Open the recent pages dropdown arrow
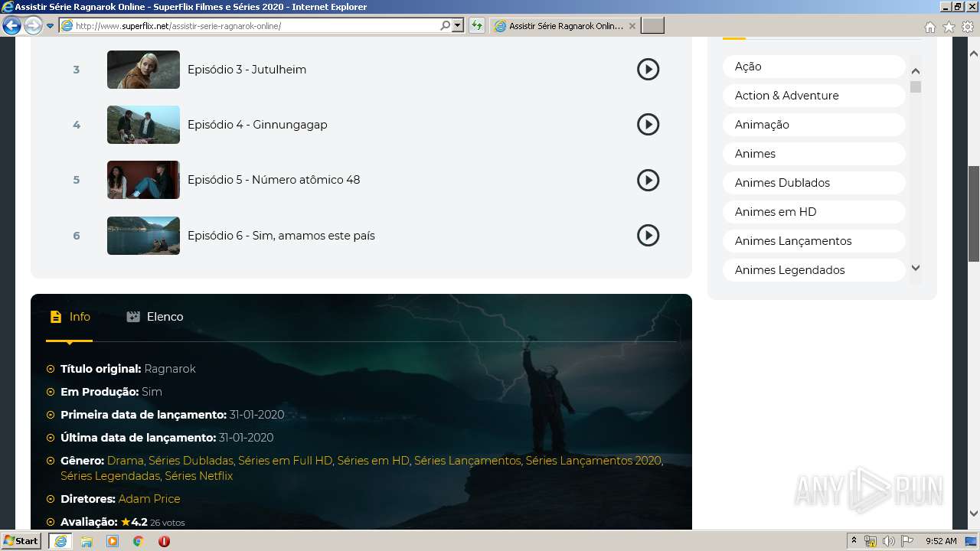Image resolution: width=980 pixels, height=551 pixels. pyautogui.click(x=51, y=26)
